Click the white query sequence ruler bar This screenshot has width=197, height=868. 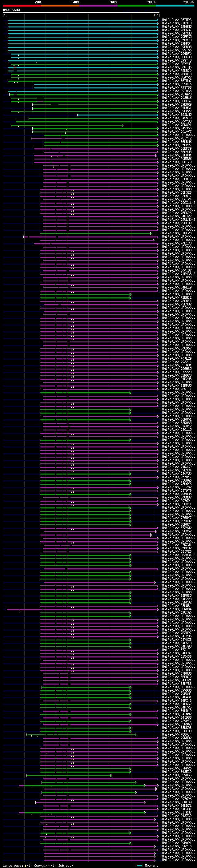pos(81,13)
